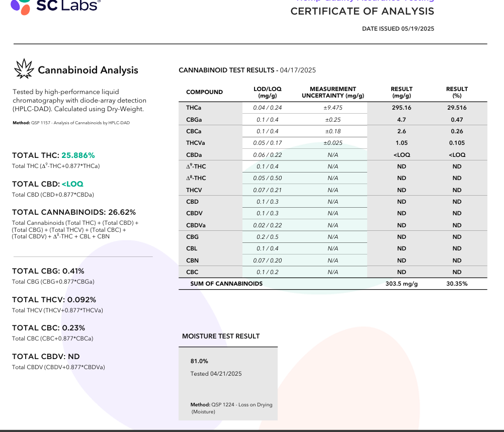
Task: Click the Total CBD <LOQ value
Action: (x=72, y=184)
